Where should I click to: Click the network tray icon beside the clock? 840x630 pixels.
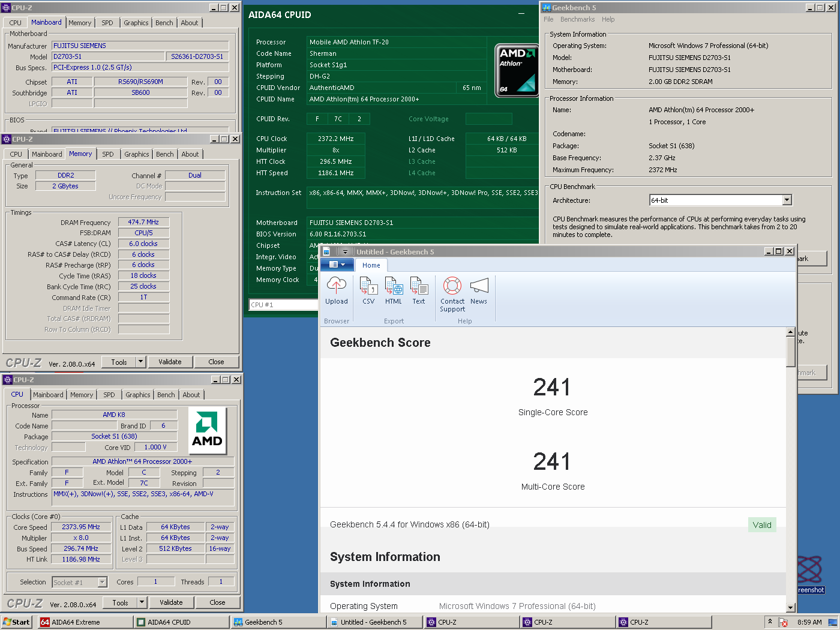(x=832, y=622)
